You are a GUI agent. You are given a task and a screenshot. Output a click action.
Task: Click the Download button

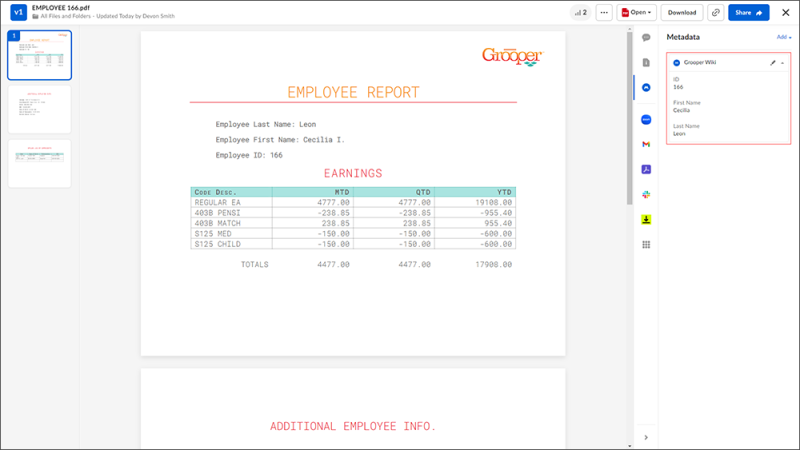(682, 13)
